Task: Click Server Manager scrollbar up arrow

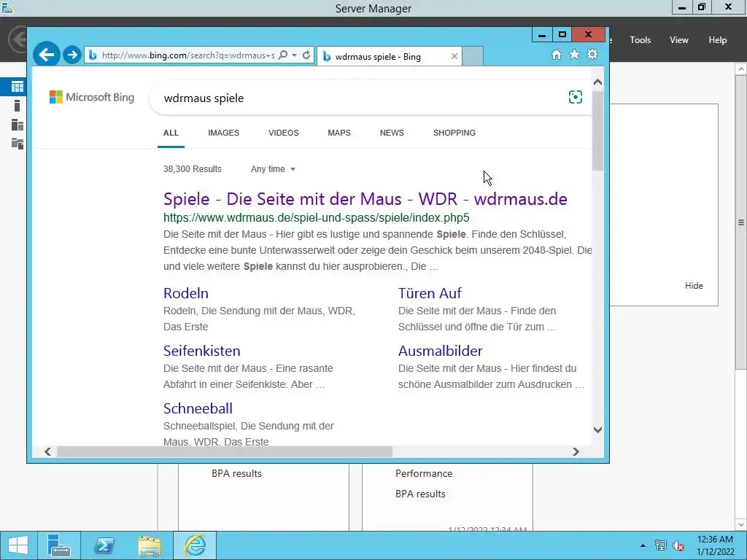Action: [x=741, y=69]
